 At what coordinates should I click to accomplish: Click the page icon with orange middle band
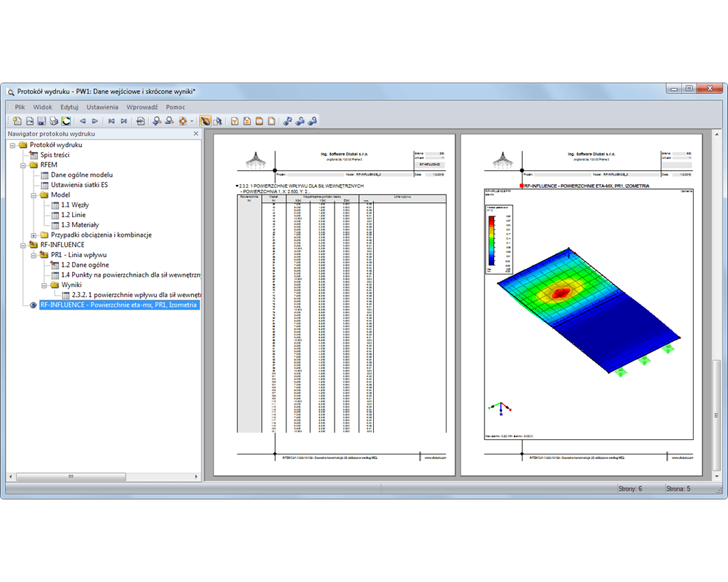(247, 121)
